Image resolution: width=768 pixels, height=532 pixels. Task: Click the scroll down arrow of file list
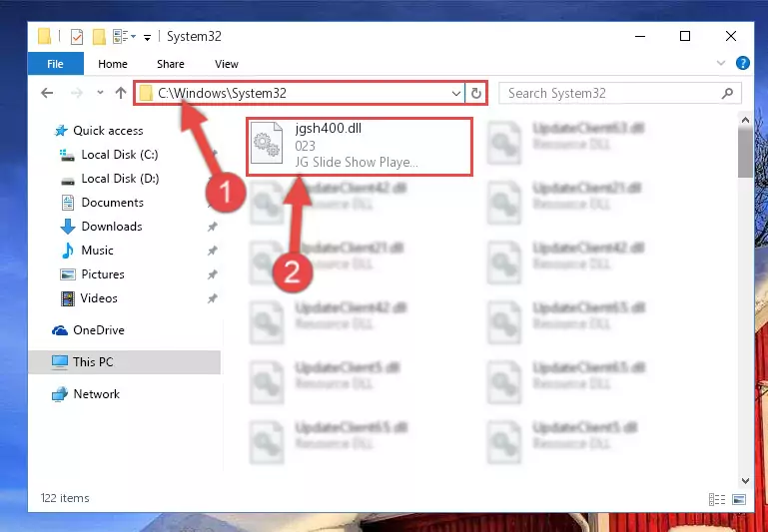[745, 481]
